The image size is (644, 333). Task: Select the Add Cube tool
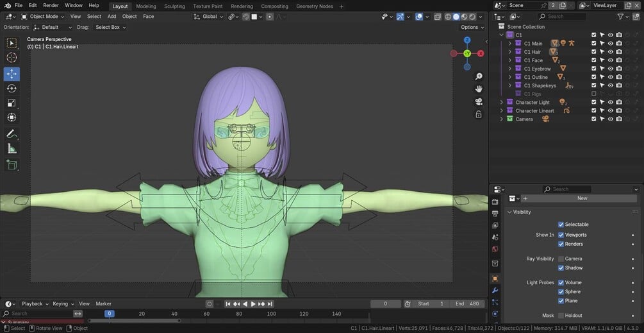[12, 165]
